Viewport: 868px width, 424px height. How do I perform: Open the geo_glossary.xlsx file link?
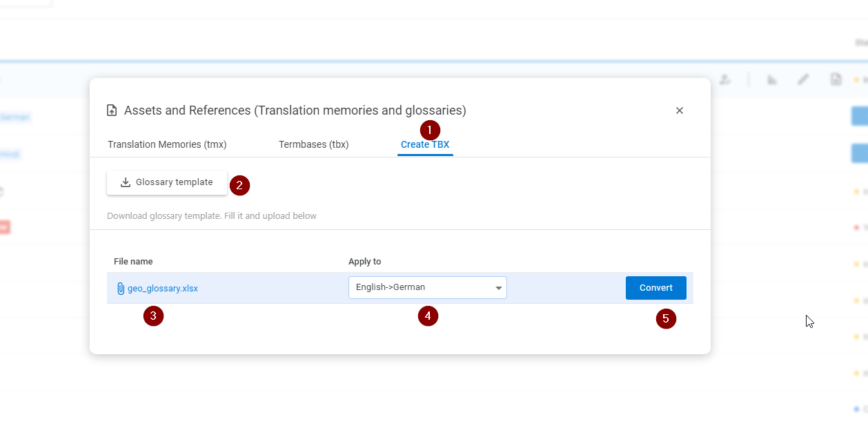coord(163,289)
